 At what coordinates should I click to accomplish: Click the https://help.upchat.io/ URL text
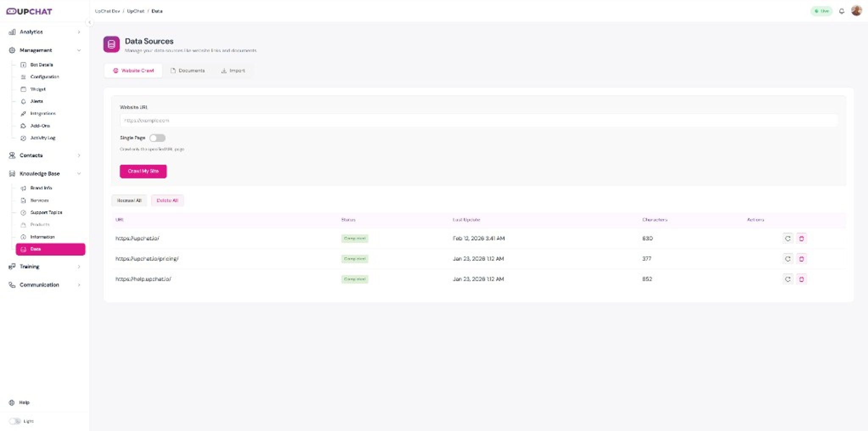click(143, 279)
